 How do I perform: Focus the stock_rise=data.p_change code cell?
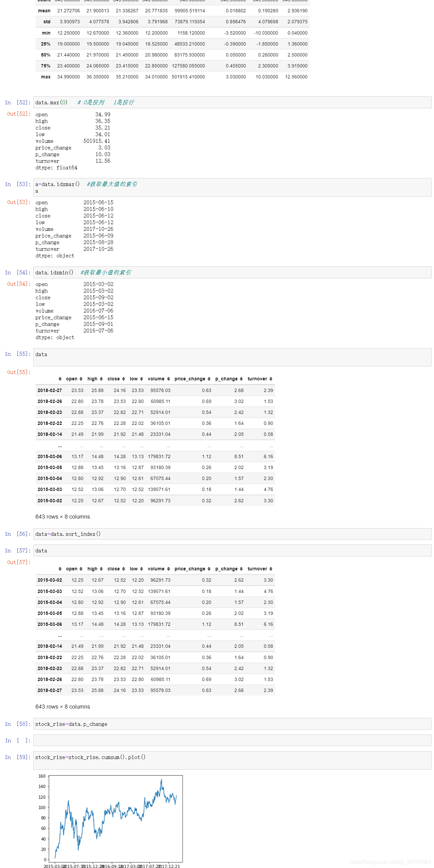pyautogui.click(x=232, y=724)
